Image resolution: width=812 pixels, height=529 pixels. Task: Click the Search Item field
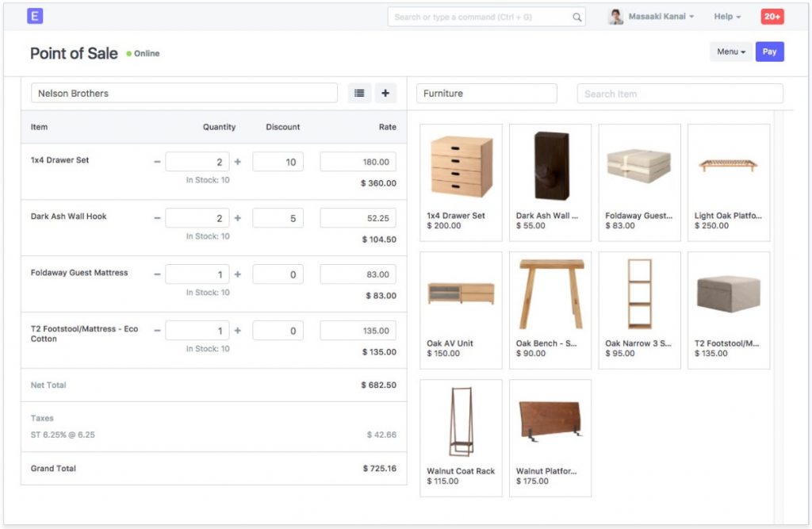coord(679,93)
